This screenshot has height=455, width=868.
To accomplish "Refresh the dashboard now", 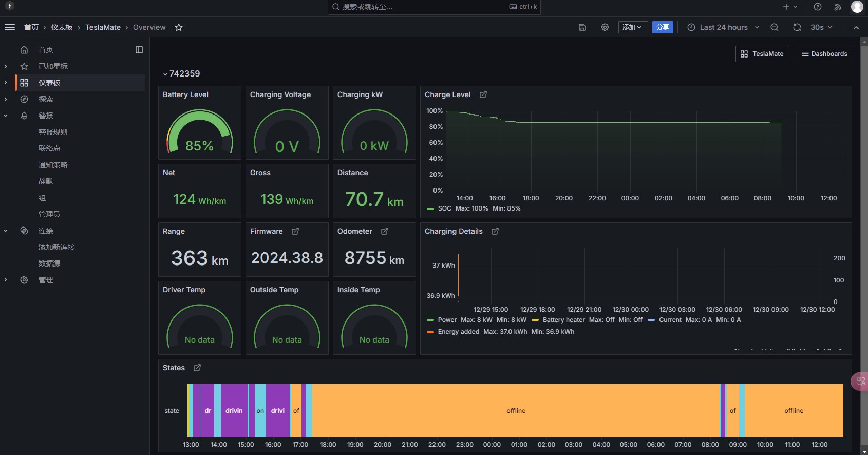I will [797, 27].
